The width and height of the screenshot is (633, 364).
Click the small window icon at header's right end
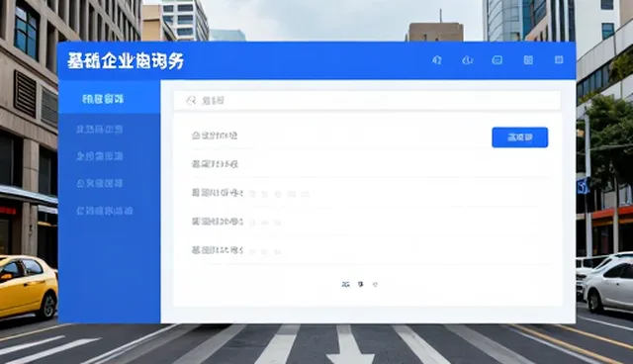point(559,59)
